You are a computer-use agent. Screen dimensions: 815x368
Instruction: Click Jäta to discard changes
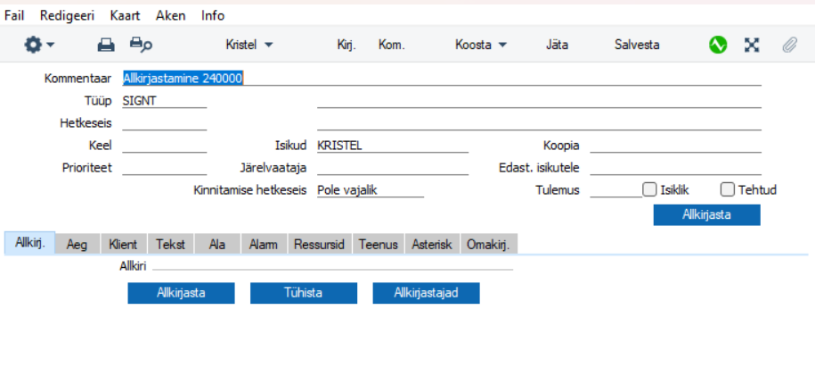click(557, 45)
